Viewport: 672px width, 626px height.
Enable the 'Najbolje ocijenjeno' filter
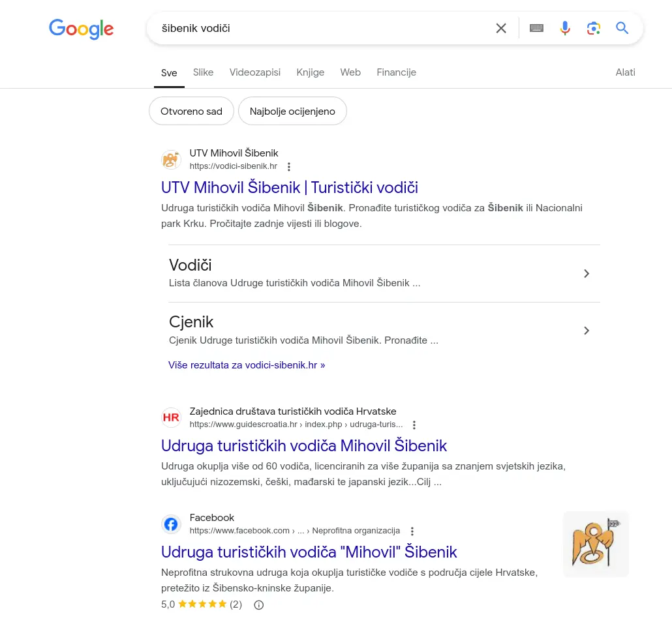tap(292, 111)
